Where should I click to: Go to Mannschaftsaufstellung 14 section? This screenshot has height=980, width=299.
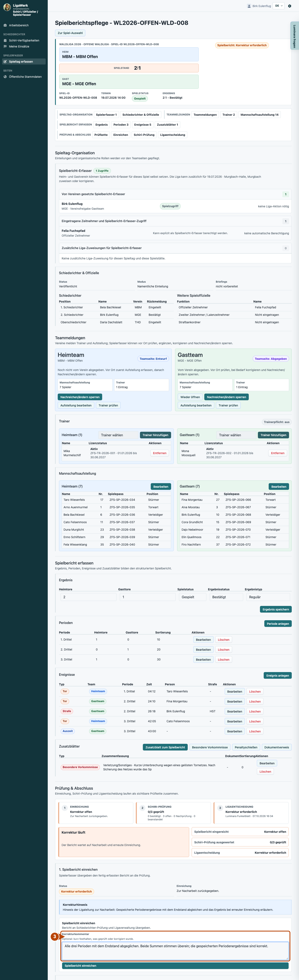click(259, 114)
